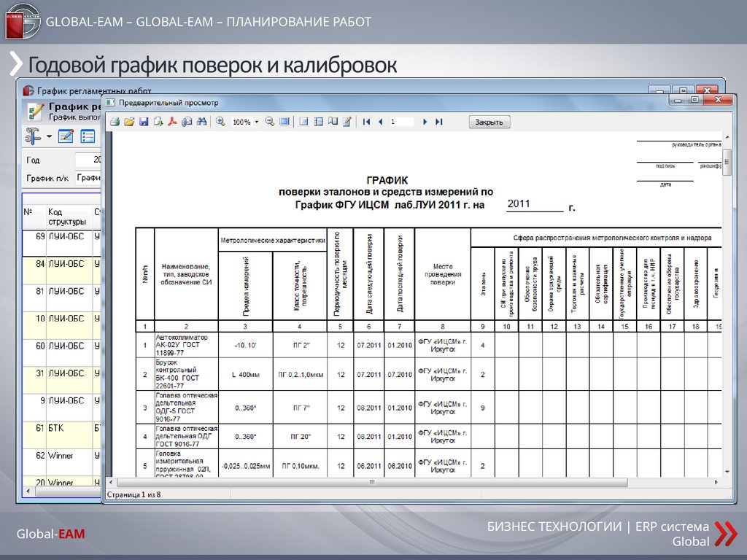
Task: Select row 69 ЛУИ-ОБС in the grid
Action: click(x=61, y=244)
